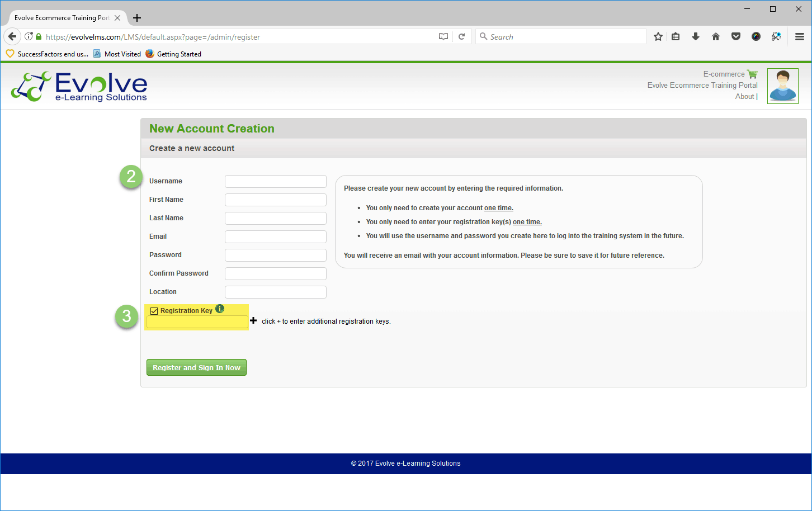This screenshot has height=511, width=812.
Task: Click the Username input field
Action: point(275,181)
